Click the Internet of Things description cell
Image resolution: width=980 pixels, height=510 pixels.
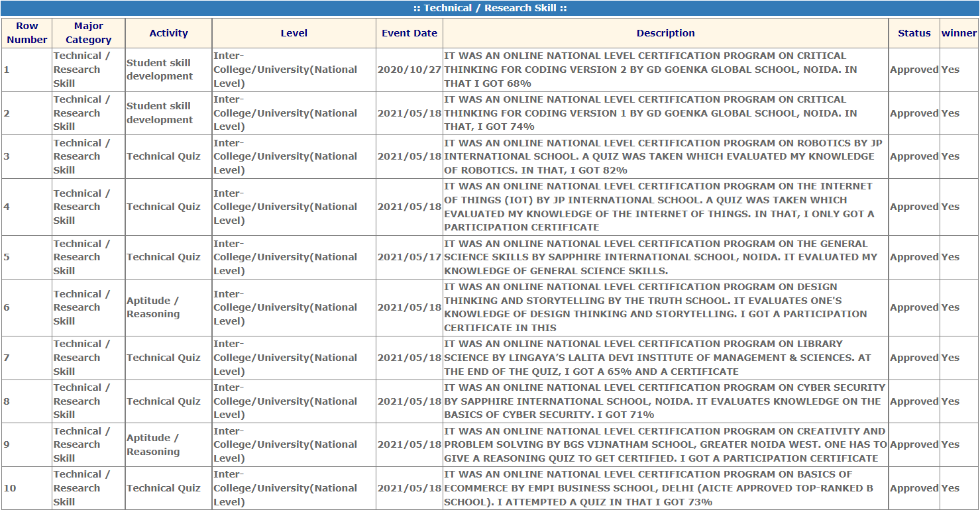click(x=663, y=207)
